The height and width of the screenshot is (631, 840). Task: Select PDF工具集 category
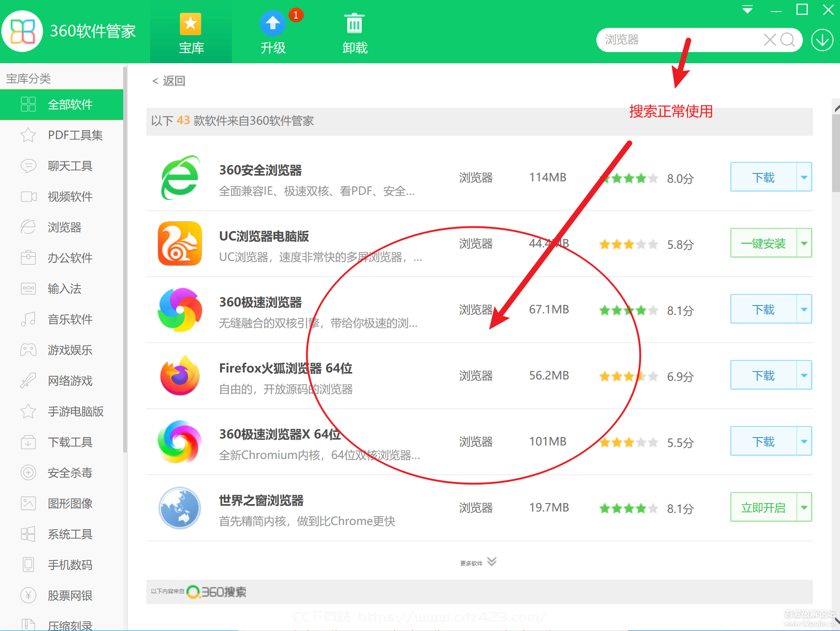[x=61, y=135]
